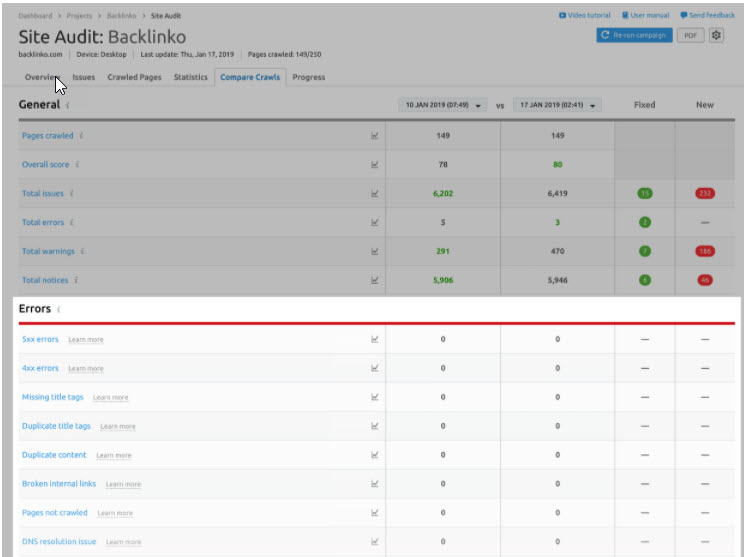Open the Total warnings row link
Viewport: 744px width, 557px height.
[x=48, y=251]
